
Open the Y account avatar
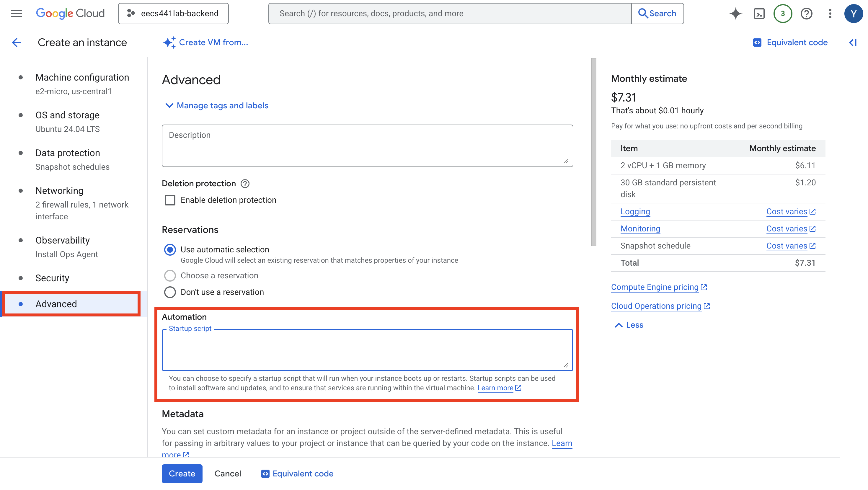click(x=853, y=14)
